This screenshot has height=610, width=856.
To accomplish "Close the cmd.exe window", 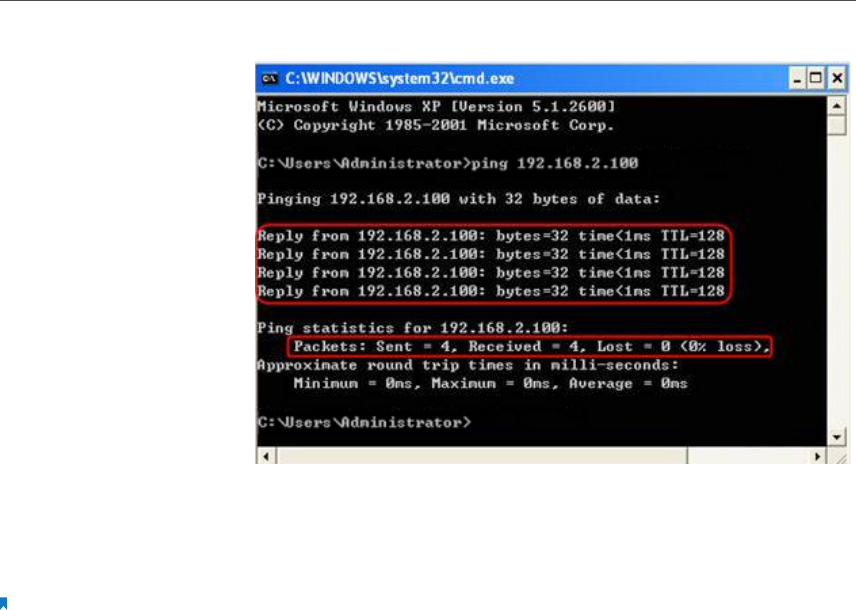I will point(836,79).
